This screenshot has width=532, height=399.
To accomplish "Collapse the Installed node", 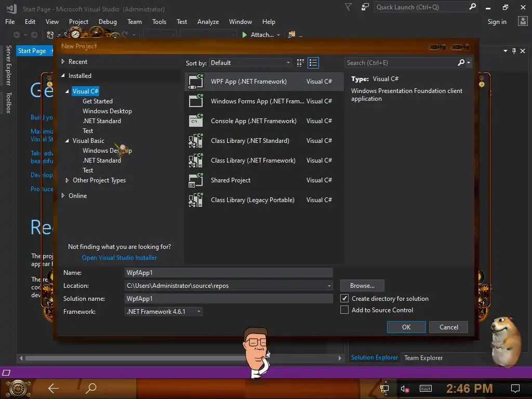I will [x=63, y=76].
